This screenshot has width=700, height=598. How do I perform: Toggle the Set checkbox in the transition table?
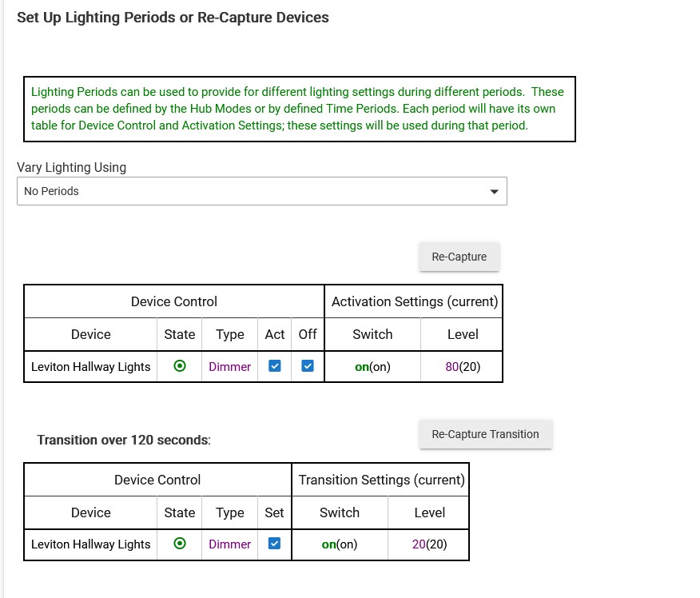pyautogui.click(x=274, y=544)
